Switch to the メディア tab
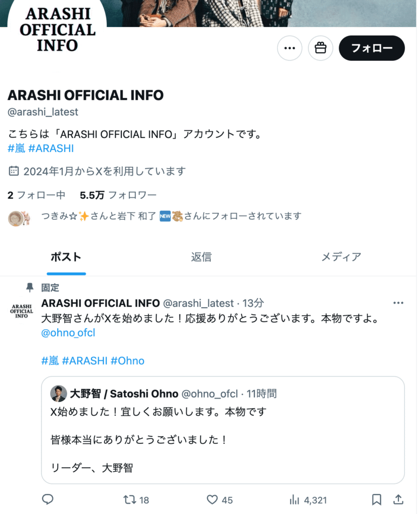Screen dimensions: 420x514 point(341,257)
